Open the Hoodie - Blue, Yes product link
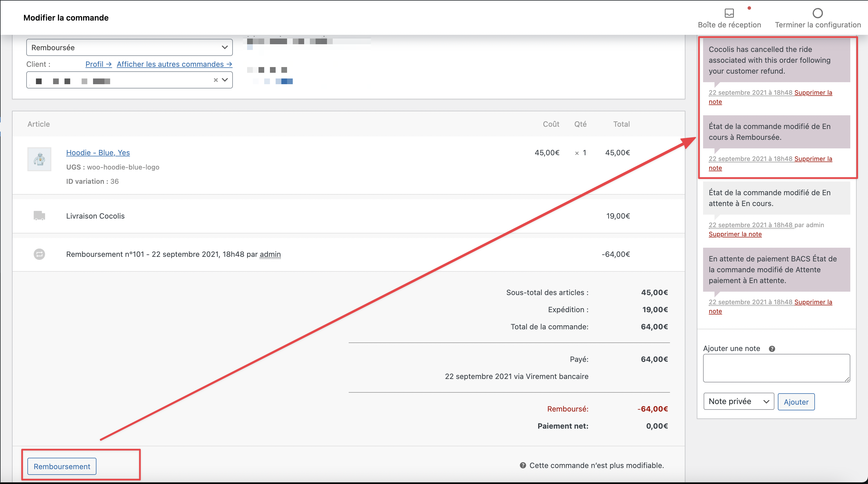 (x=98, y=153)
